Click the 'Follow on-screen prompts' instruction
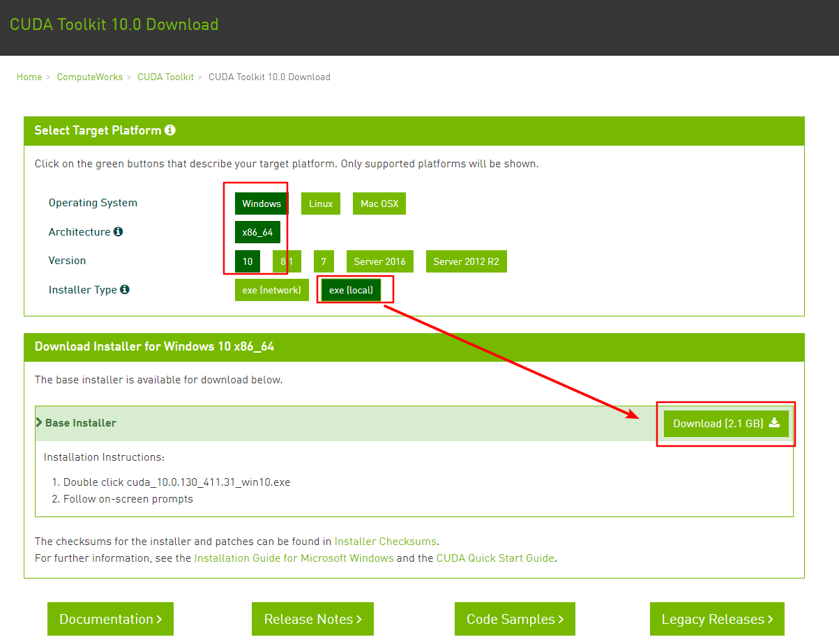Viewport: 839px width, 644px height. click(128, 499)
